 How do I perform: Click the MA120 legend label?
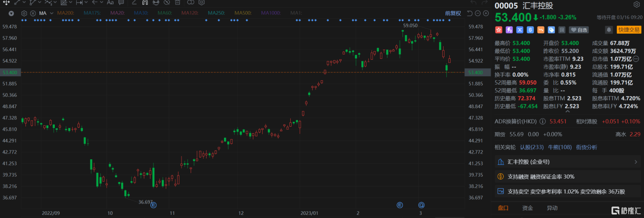pyautogui.click(x=190, y=13)
